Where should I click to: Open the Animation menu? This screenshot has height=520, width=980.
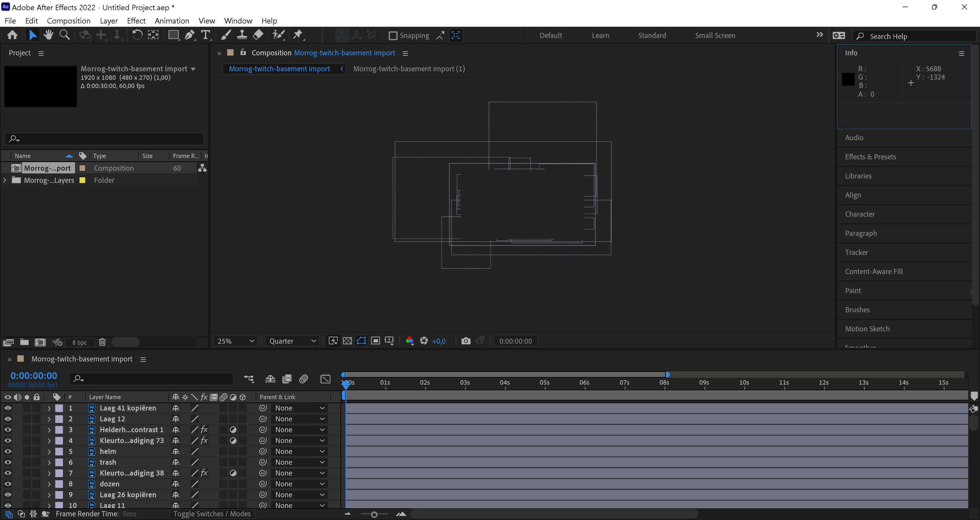171,21
